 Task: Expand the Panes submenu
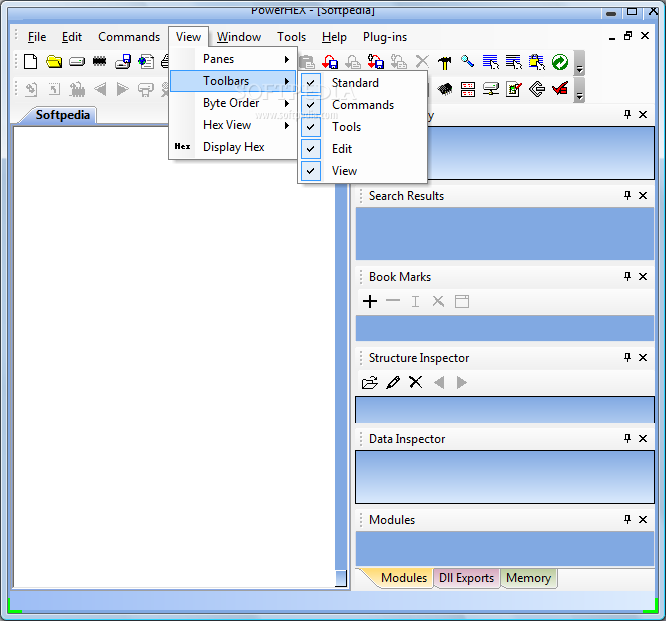tap(232, 59)
